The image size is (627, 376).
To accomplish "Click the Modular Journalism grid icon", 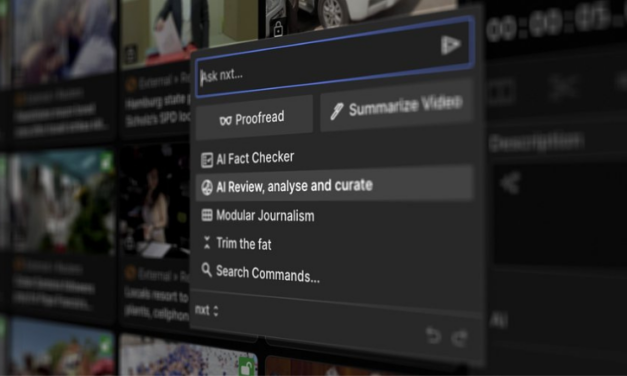I will click(x=207, y=215).
